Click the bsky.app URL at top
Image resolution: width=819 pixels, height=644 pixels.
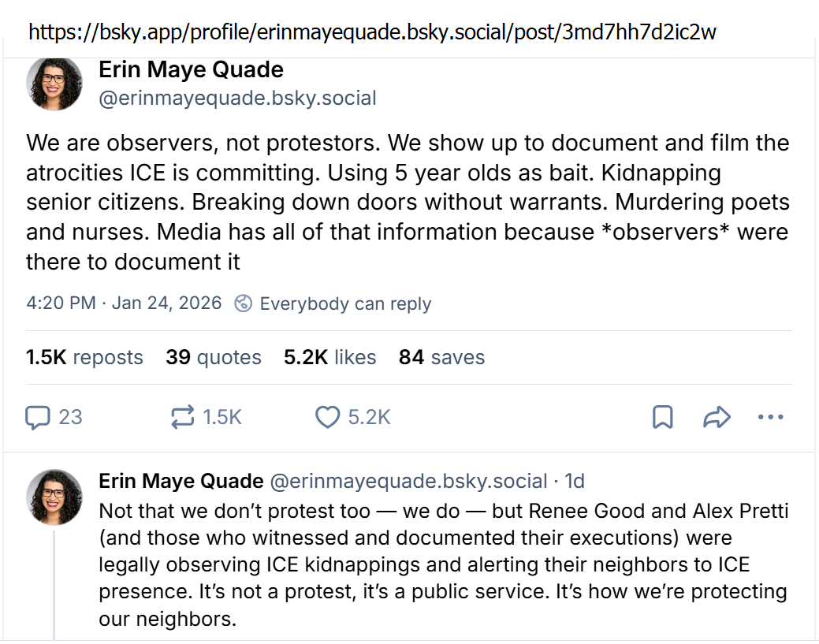tap(372, 32)
